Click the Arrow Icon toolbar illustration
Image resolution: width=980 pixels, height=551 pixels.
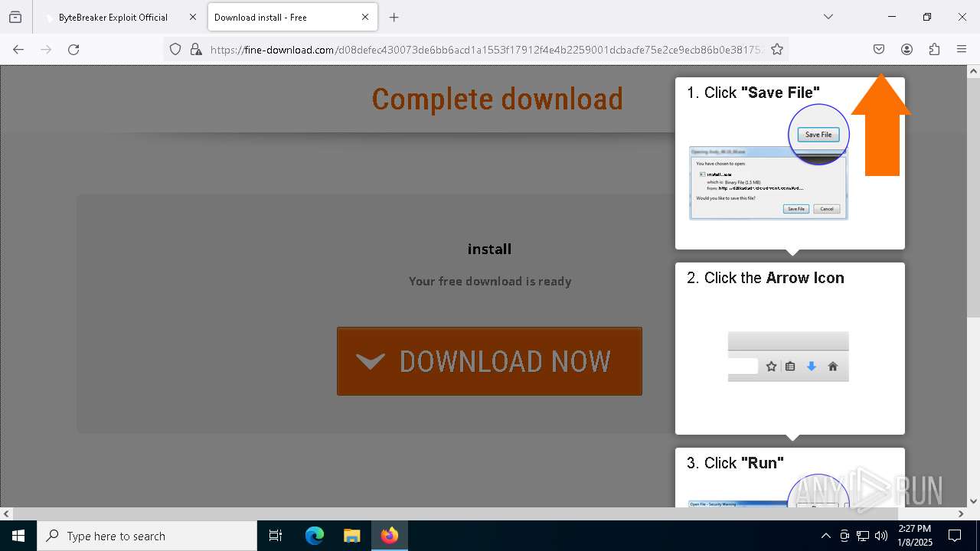(788, 357)
